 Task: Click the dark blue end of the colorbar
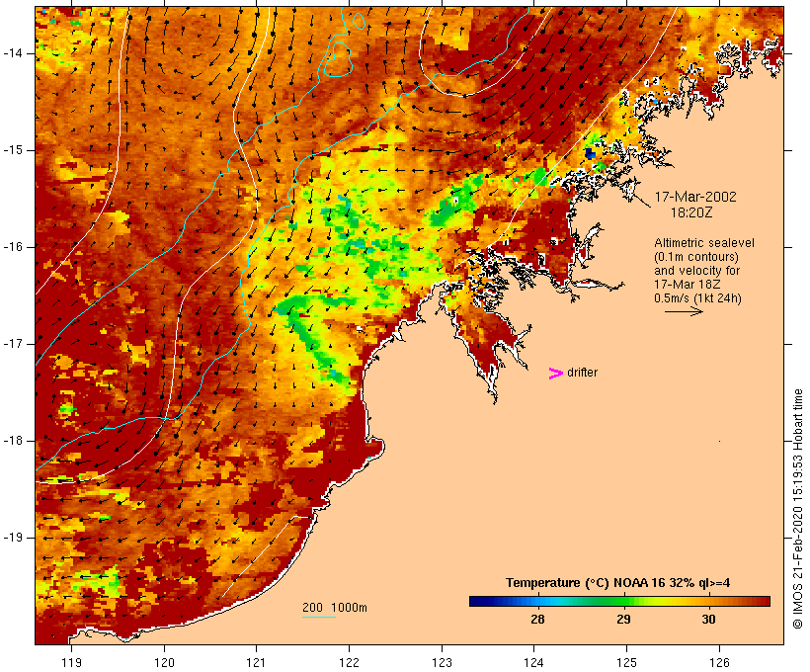[x=478, y=601]
